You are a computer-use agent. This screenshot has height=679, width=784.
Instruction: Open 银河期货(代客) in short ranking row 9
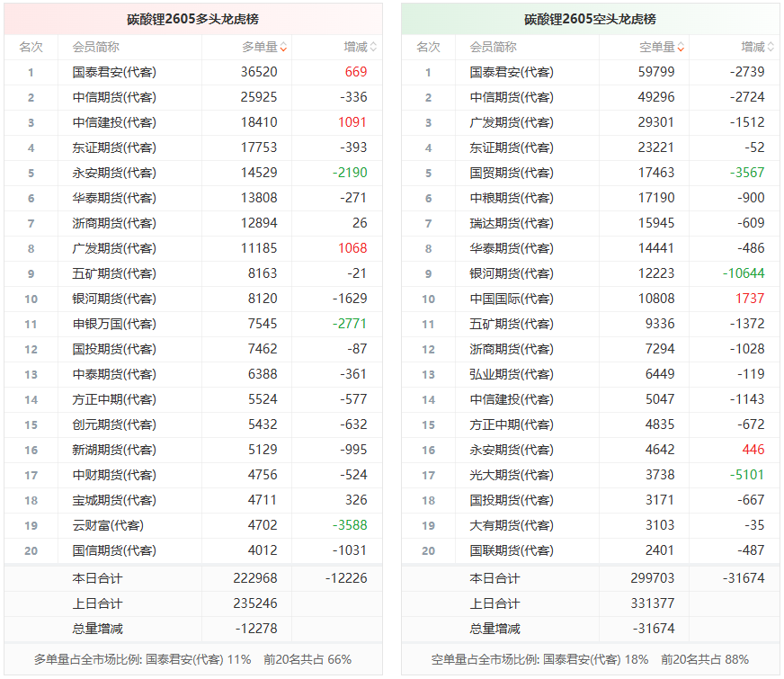click(x=512, y=273)
